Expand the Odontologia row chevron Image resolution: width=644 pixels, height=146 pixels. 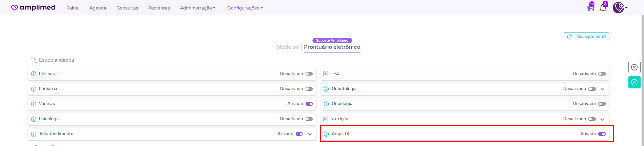tap(602, 89)
